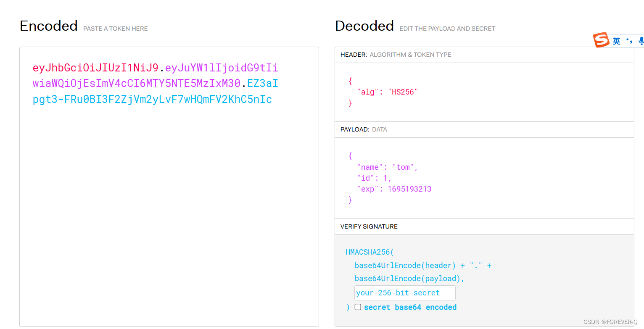Screen dimensions: 644x329
Task: Click the Sogou input method S logo
Action: pos(601,39)
